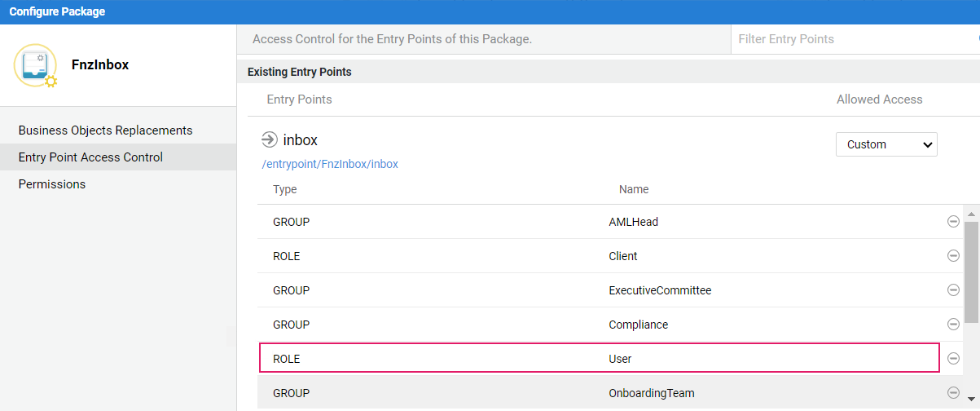
Task: Click the Type column header
Action: coord(285,189)
